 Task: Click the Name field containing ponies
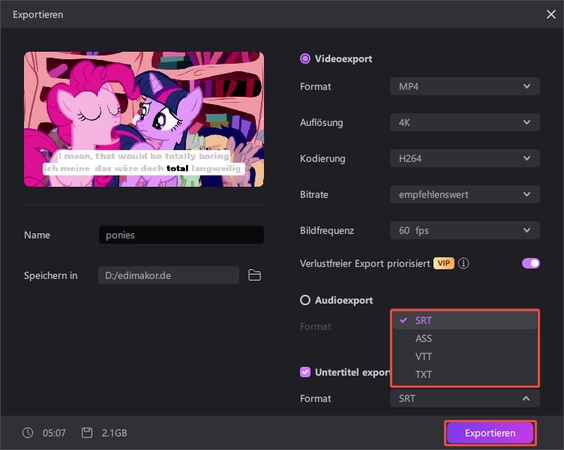[181, 235]
